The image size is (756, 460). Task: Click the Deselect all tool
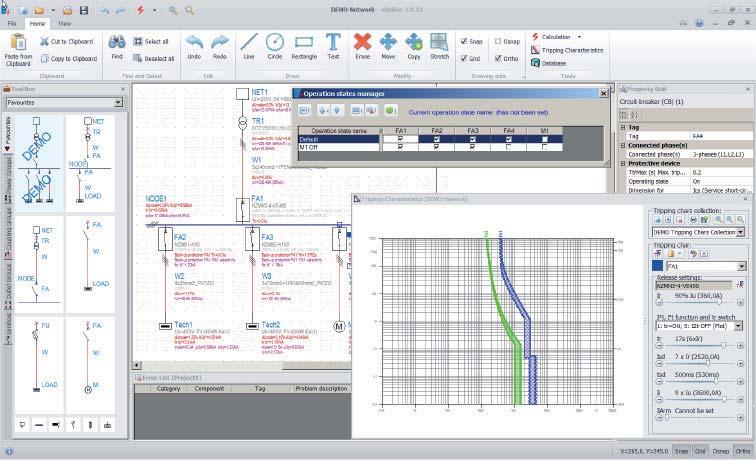(153, 58)
